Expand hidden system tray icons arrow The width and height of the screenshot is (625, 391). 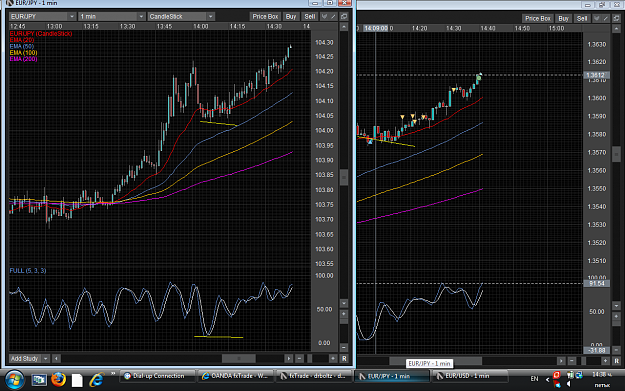547,379
